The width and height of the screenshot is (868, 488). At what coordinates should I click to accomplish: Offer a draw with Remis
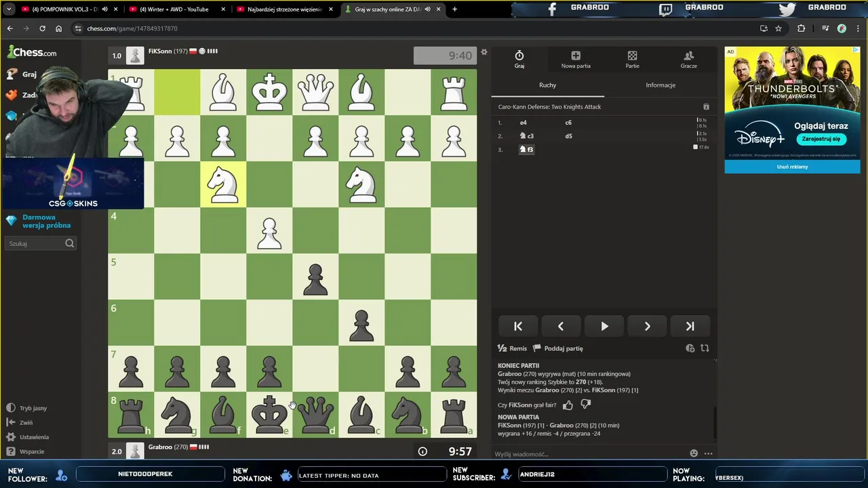(x=512, y=348)
